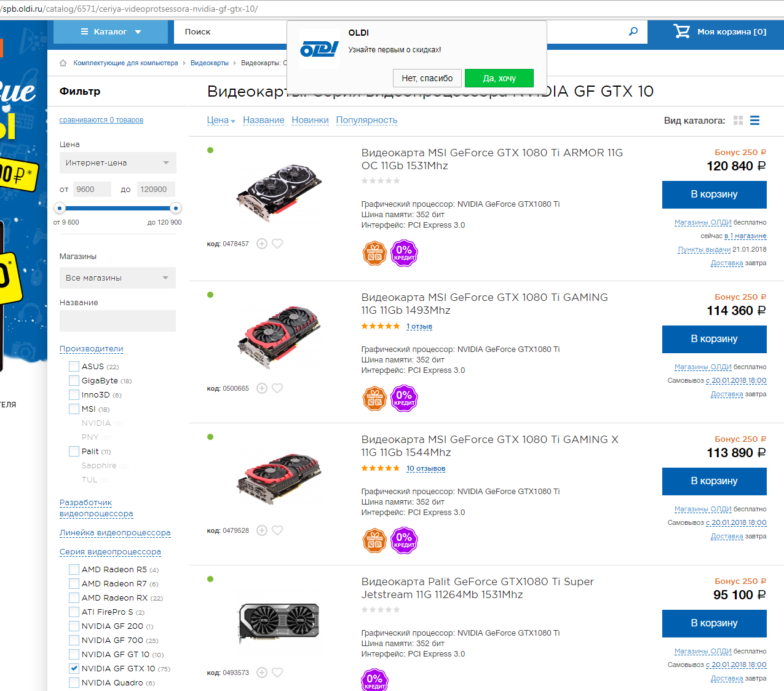Open the Все магазины store dropdown

(x=118, y=278)
